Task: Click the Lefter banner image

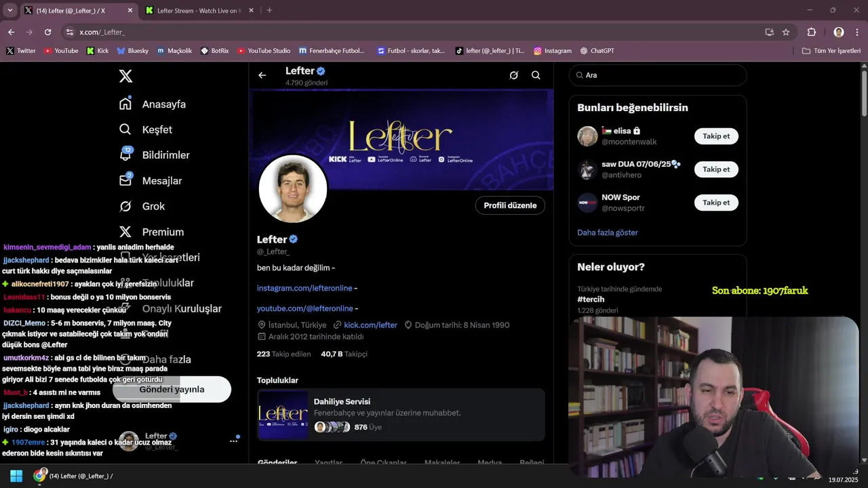Action: coord(403,140)
